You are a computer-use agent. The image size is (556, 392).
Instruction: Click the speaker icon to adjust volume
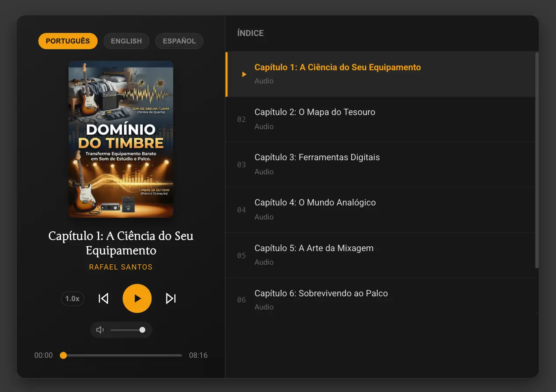click(100, 330)
